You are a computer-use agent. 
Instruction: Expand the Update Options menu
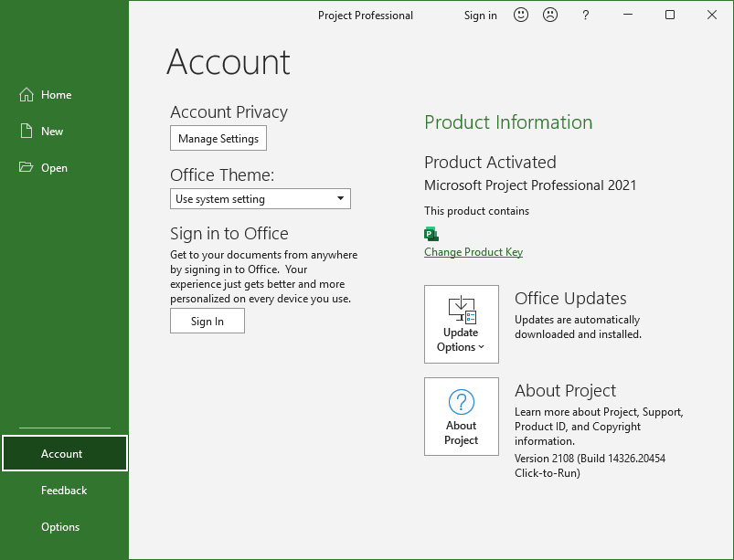coord(462,324)
